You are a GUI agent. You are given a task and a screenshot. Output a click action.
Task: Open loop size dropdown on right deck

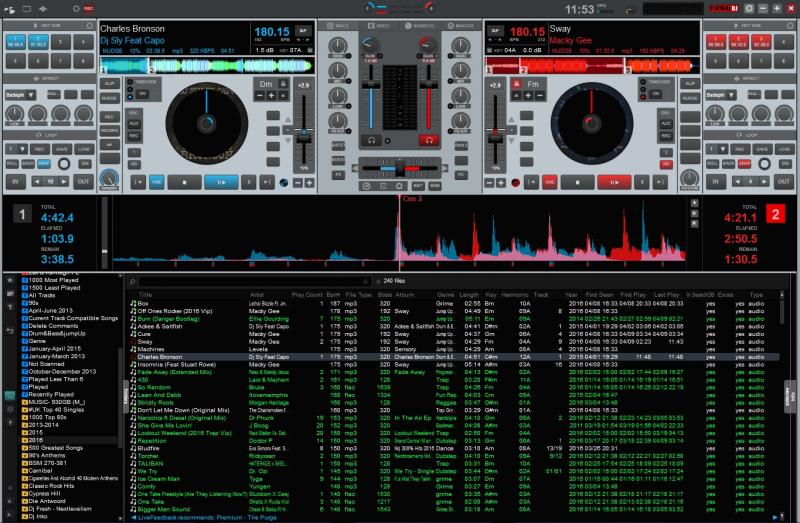coord(717,149)
